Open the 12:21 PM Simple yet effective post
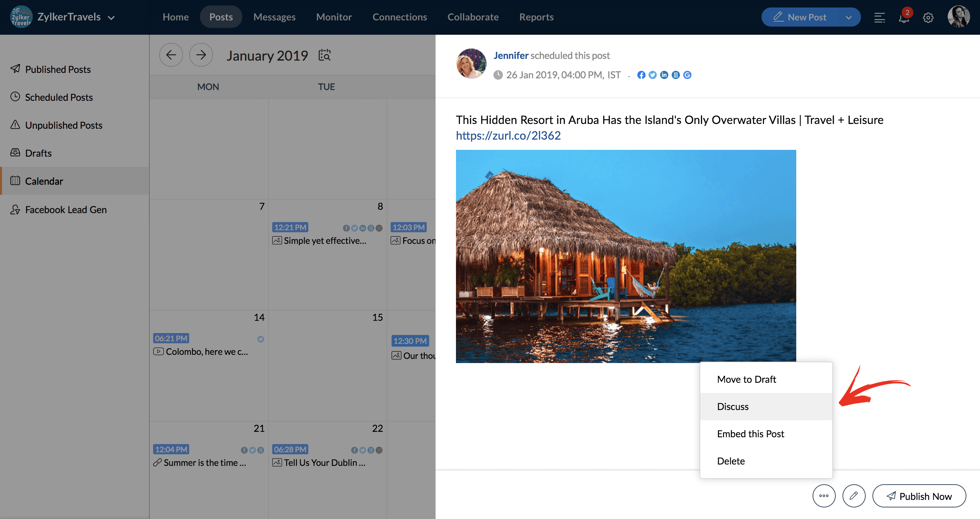Viewport: 980px width, 519px height. (325, 241)
